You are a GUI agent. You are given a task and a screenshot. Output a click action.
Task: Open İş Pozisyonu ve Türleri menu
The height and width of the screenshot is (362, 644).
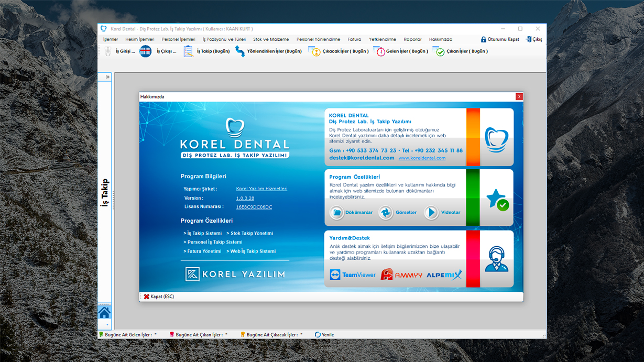click(224, 39)
